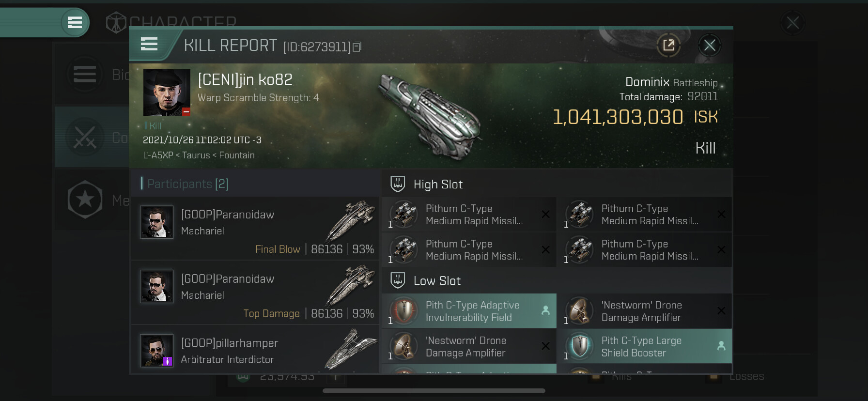Select the High Slot section icon
The width and height of the screenshot is (868, 401).
(398, 184)
